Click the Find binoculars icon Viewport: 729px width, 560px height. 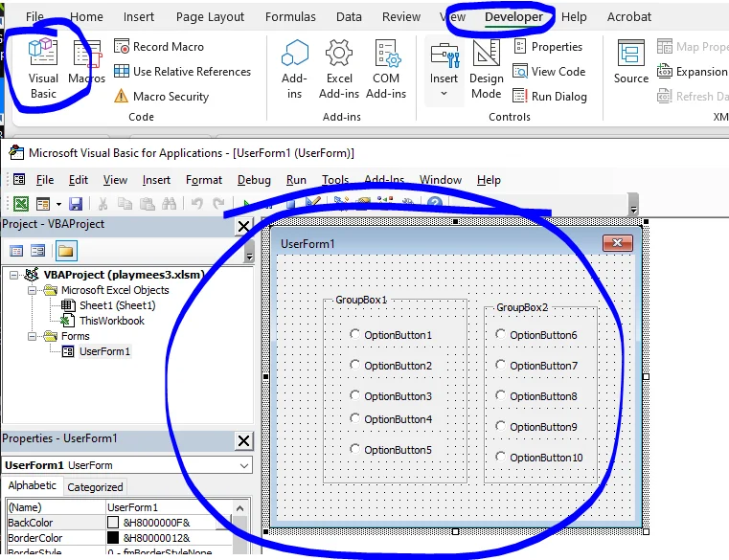(169, 204)
